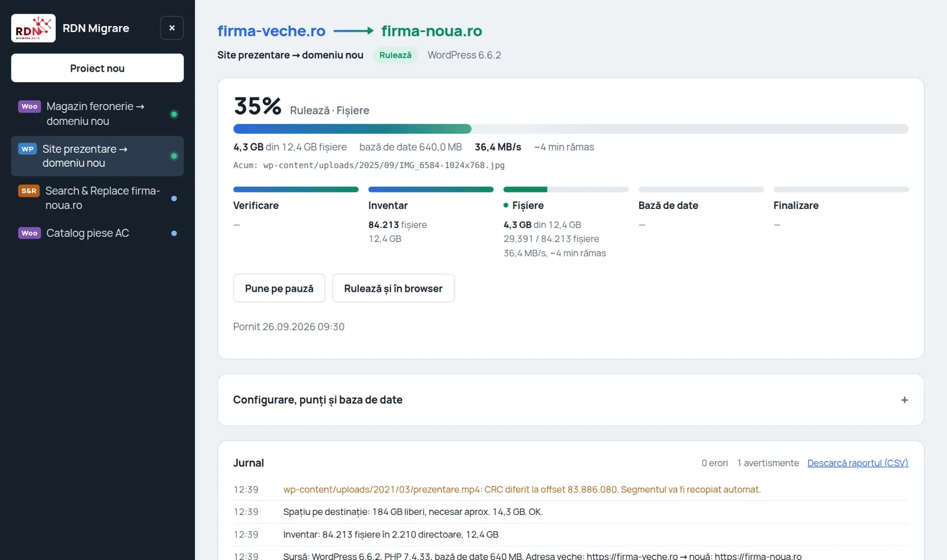Click the RDN logo icon
947x560 pixels.
(x=33, y=28)
